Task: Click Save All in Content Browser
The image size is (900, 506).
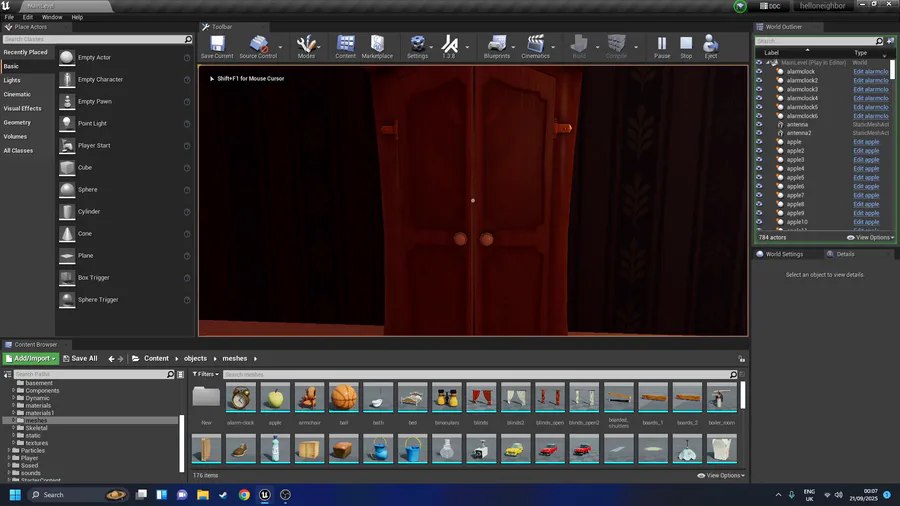Action: tap(80, 359)
